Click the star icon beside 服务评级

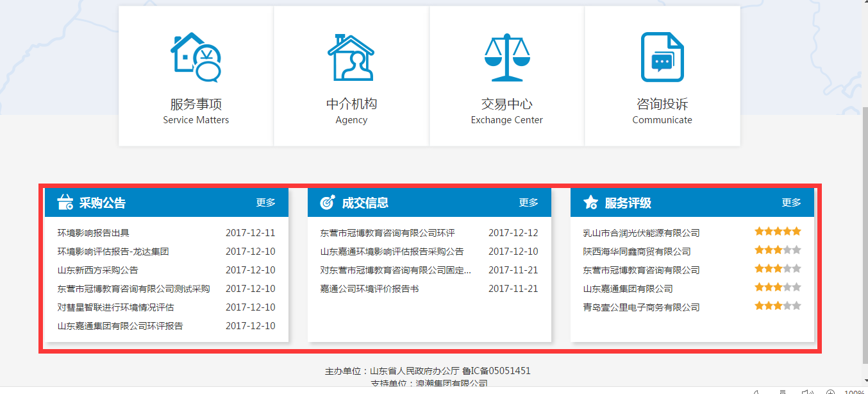click(590, 203)
